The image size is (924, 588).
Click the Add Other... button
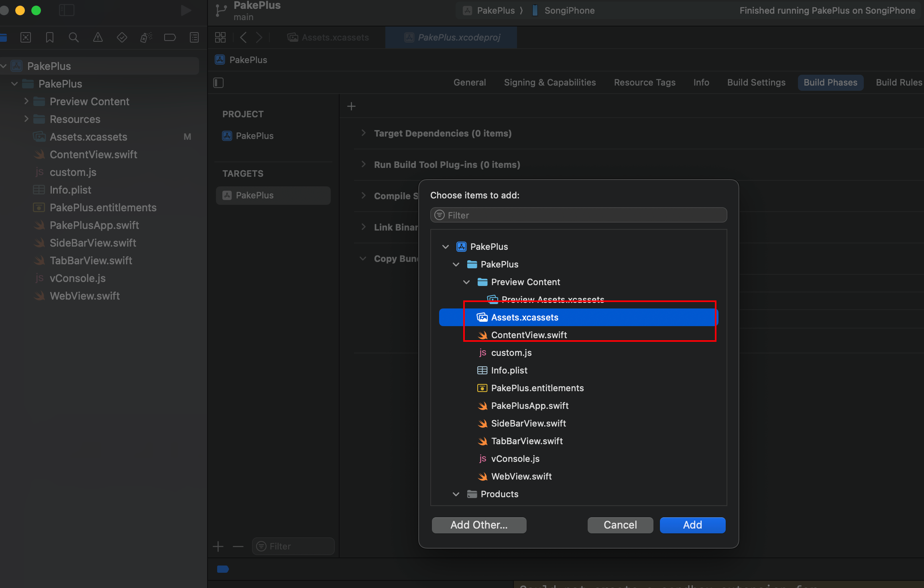479,525
